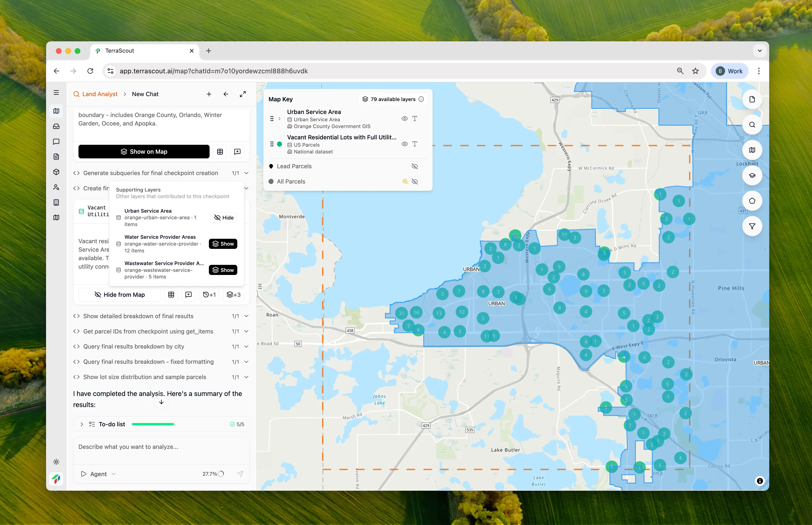
Task: Expand Query final results breakdown by city
Action: click(x=246, y=346)
